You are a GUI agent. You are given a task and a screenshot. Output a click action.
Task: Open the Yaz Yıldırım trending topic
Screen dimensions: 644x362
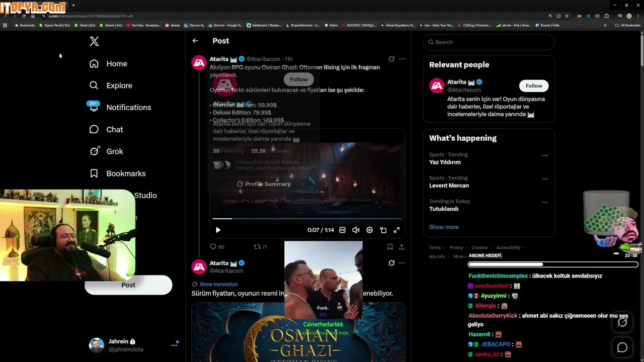pyautogui.click(x=445, y=162)
